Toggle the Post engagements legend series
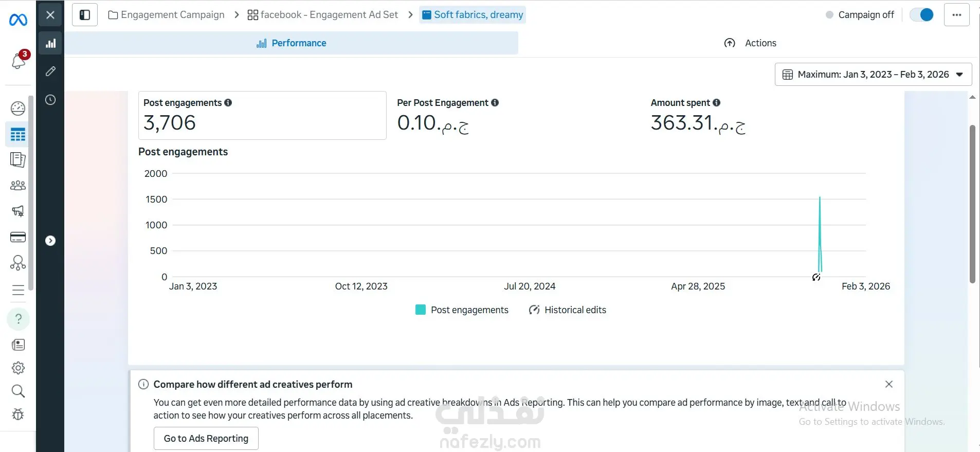Viewport: 980px width, 452px height. click(462, 310)
